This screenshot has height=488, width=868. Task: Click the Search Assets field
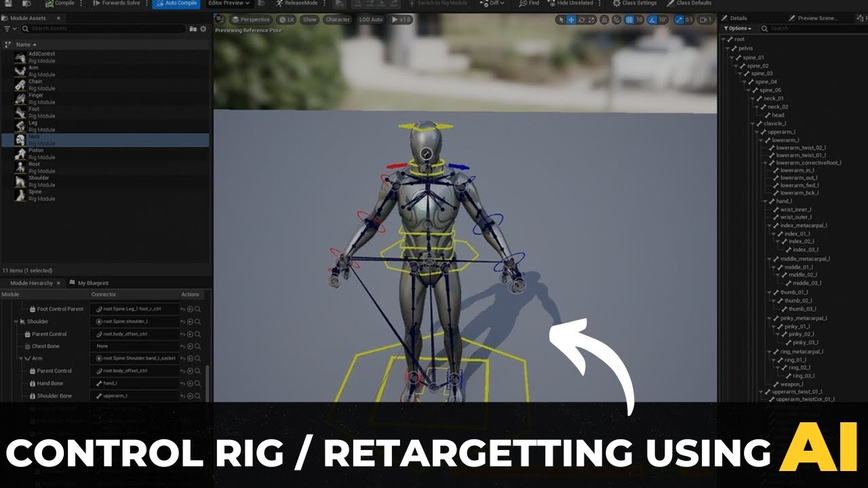[103, 29]
